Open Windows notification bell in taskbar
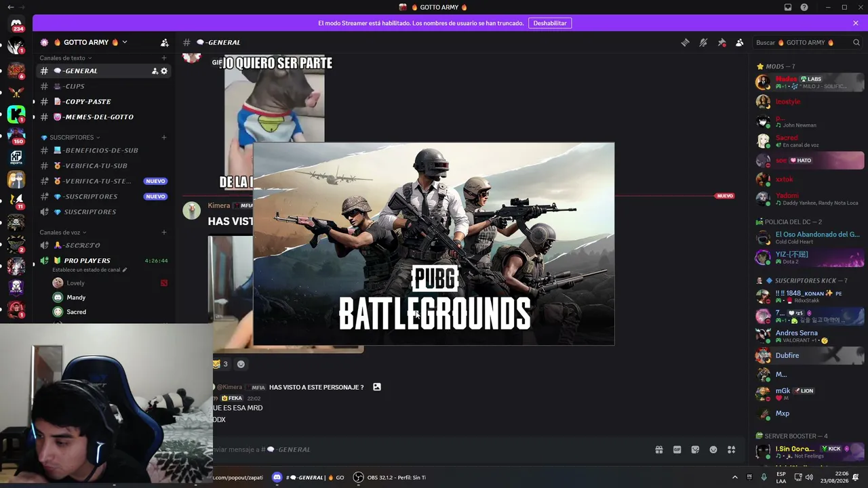Viewport: 868px width, 488px height. (856, 477)
